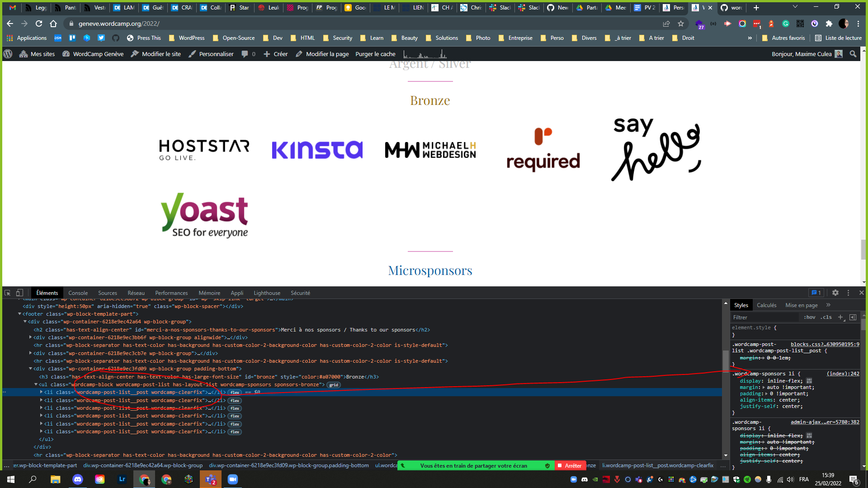
Task: Toggle the .cls class editor
Action: click(x=826, y=317)
